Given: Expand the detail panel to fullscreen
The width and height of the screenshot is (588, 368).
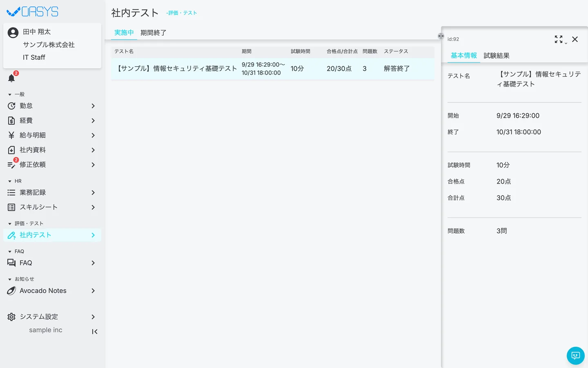Looking at the screenshot, I should pos(559,39).
